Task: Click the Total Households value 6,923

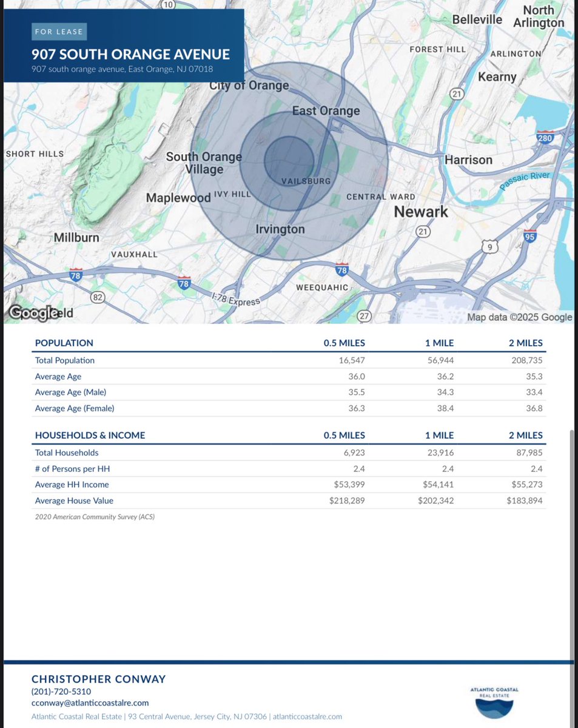Action: [x=354, y=453]
